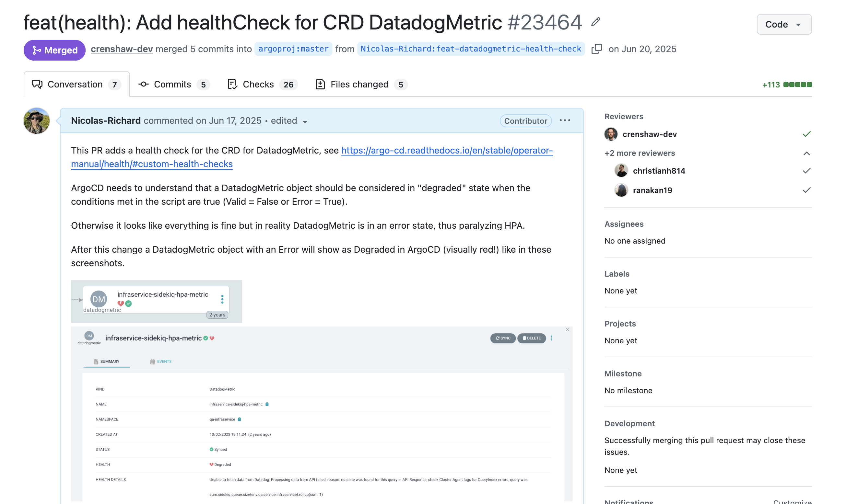Image resolution: width=846 pixels, height=504 pixels.
Task: Click the Synced status value
Action: click(x=218, y=449)
